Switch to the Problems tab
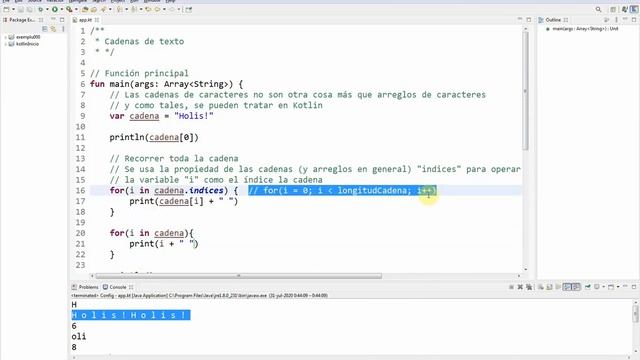The height and width of the screenshot is (360, 640). 85,287
